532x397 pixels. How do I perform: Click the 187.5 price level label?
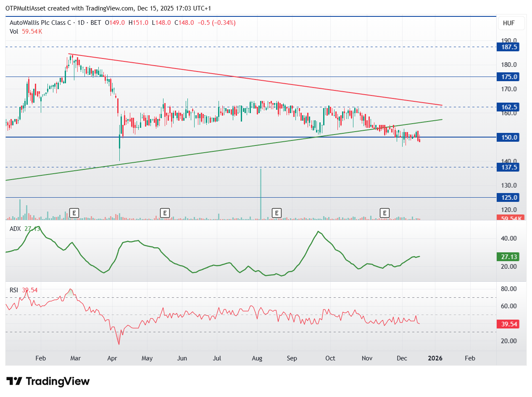click(x=509, y=47)
